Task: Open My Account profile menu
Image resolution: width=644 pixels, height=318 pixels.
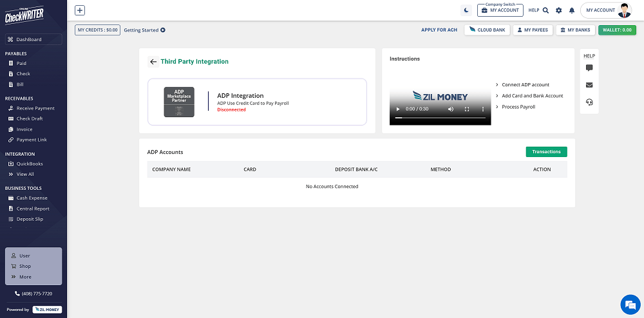Action: pos(606,10)
